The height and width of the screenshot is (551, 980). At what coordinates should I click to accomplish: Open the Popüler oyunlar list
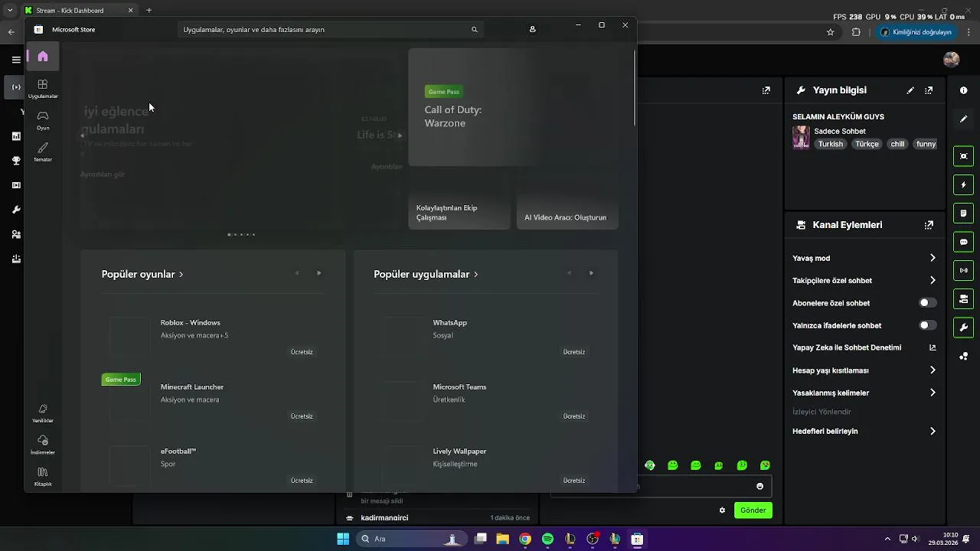click(142, 274)
